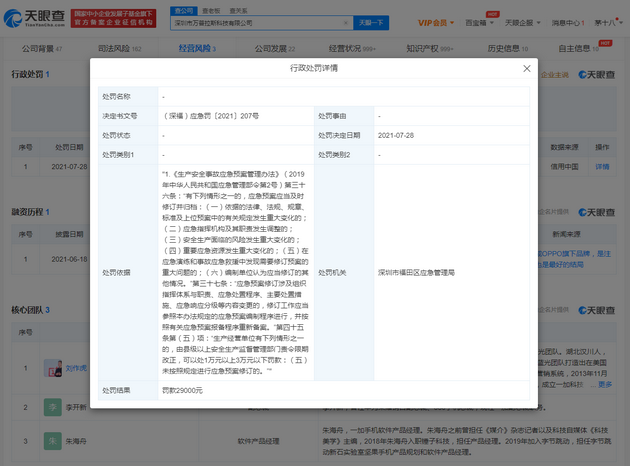Image resolution: width=630 pixels, height=466 pixels.
Task: Click the 天眼一下 search button
Action: (x=370, y=22)
